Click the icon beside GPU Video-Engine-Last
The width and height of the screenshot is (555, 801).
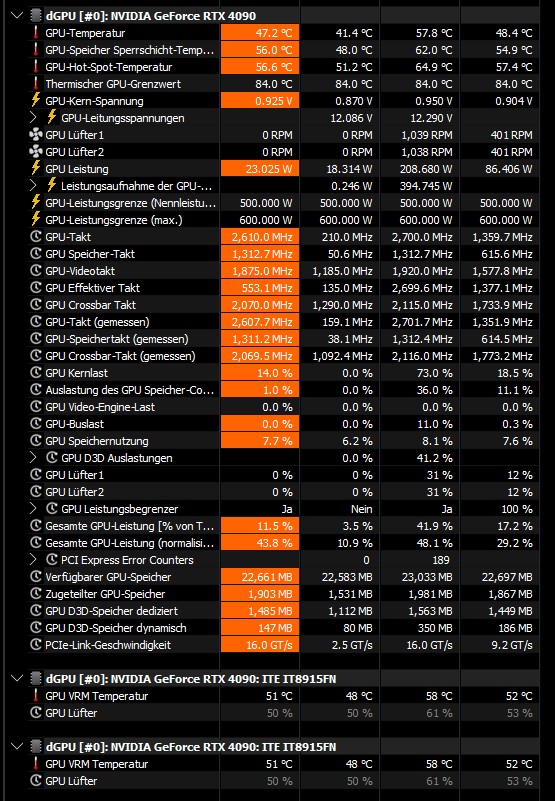coord(36,407)
